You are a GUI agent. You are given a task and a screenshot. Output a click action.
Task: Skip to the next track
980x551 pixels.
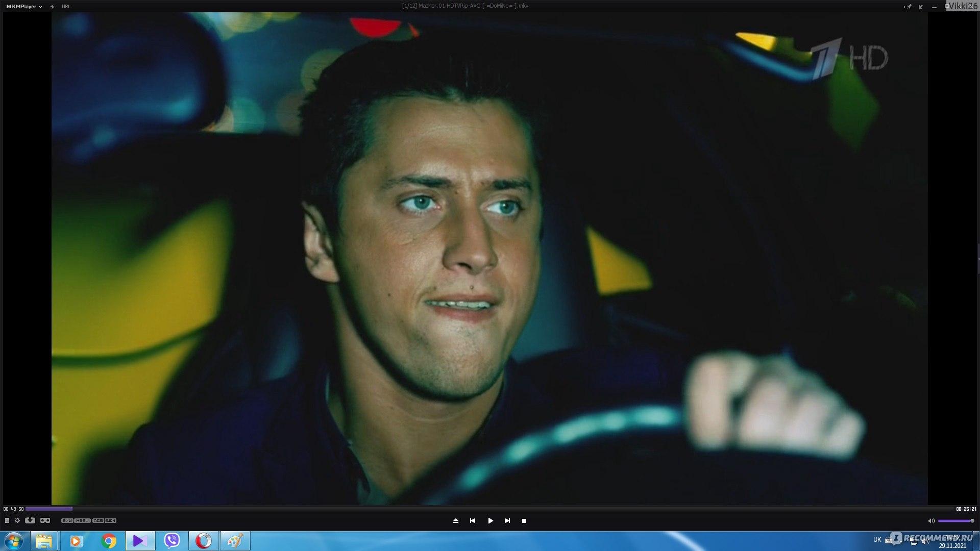click(507, 521)
